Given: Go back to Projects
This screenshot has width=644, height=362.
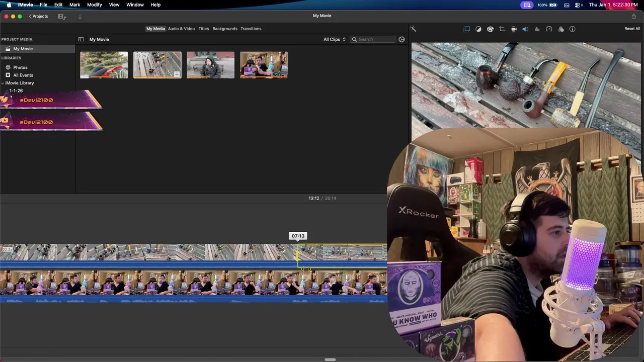Looking at the screenshot, I should click(x=38, y=16).
